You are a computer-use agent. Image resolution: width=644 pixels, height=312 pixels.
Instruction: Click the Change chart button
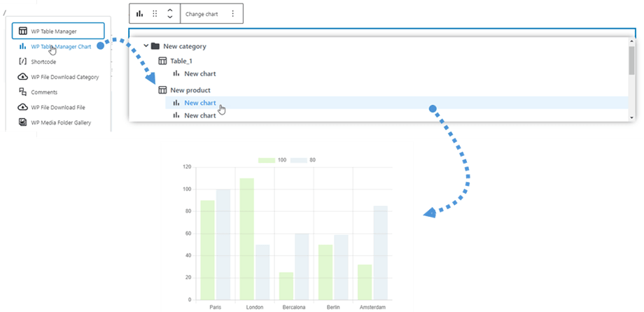(x=203, y=14)
